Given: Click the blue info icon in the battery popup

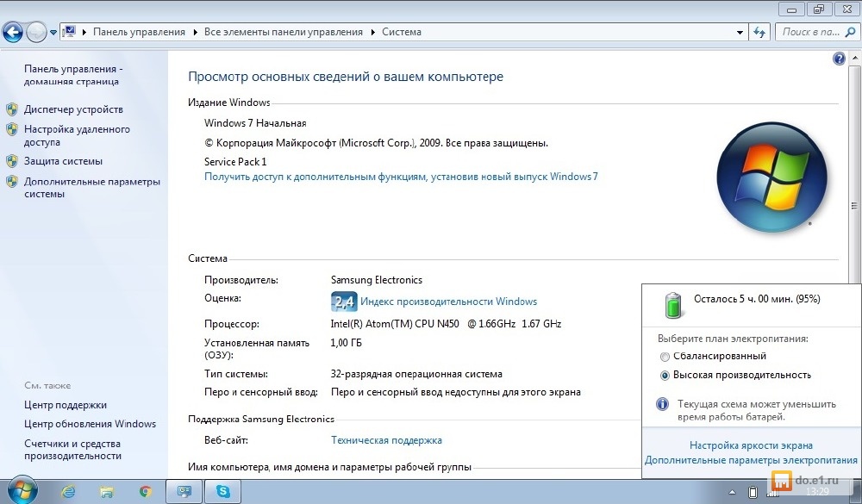Looking at the screenshot, I should 662,405.
